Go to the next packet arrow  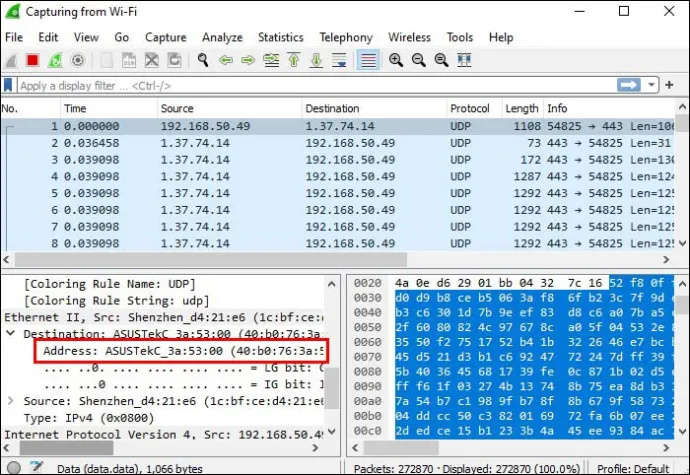pyautogui.click(x=248, y=60)
